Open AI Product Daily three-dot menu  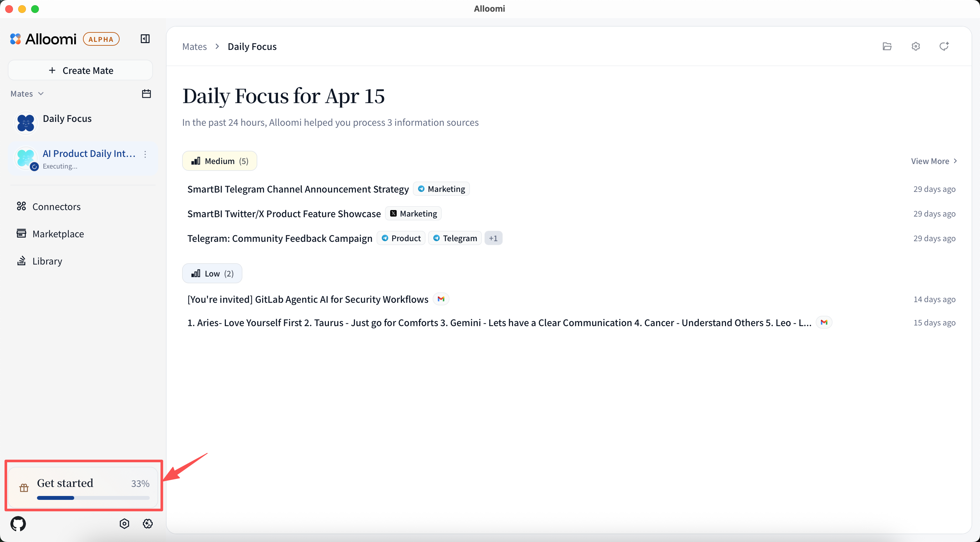pos(145,154)
